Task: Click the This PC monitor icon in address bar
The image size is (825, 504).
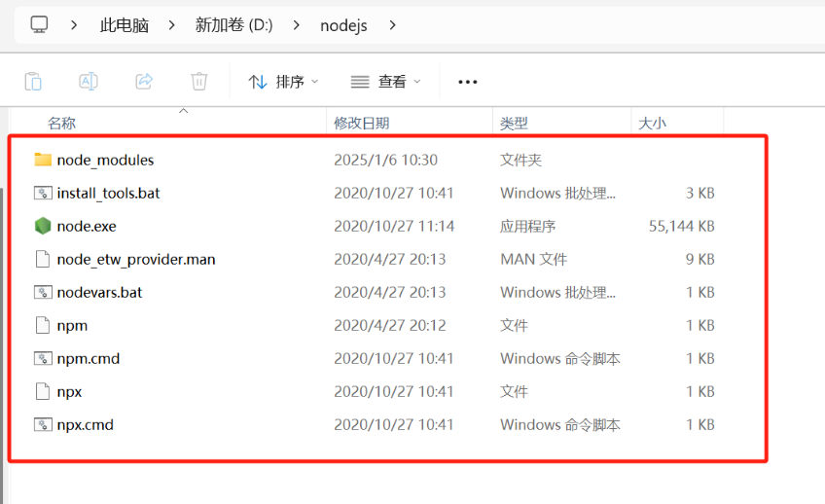Action: (39, 24)
